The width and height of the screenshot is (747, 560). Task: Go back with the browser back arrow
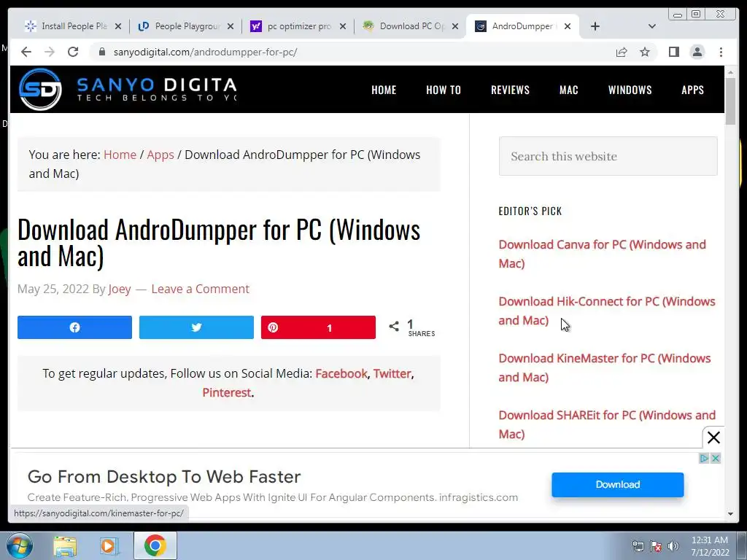click(x=26, y=52)
